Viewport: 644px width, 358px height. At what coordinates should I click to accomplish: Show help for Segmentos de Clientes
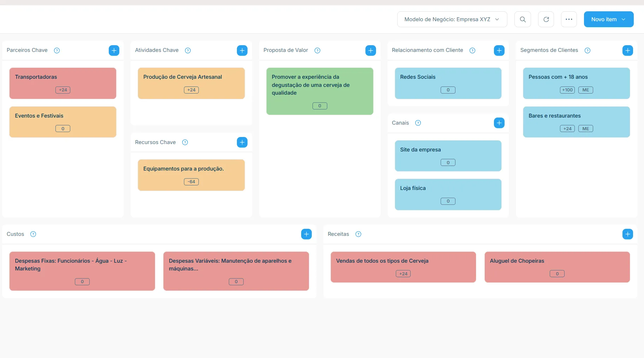tap(588, 50)
